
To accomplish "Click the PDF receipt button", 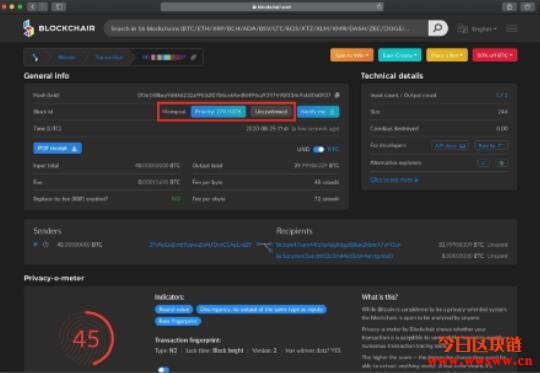I will click(x=58, y=148).
